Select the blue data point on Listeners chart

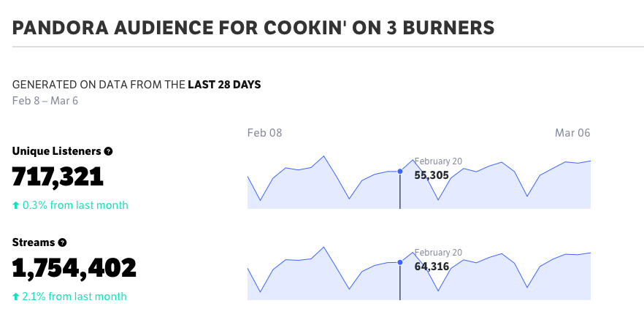coord(400,172)
